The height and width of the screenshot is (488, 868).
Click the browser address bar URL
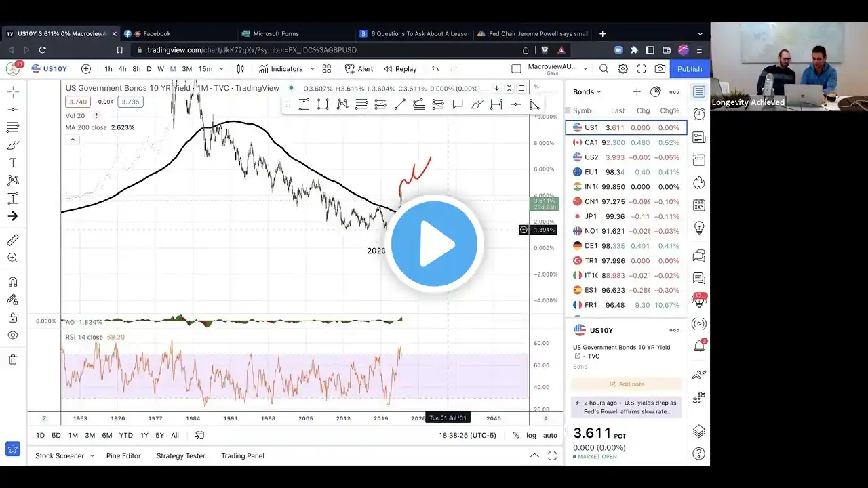coord(252,50)
